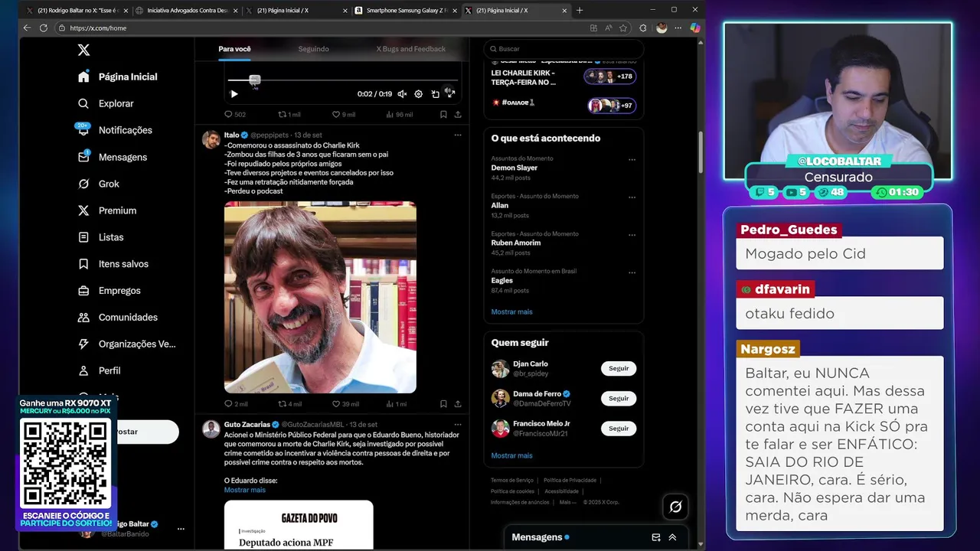Open more options on Guto Zacarias's post

point(458,424)
